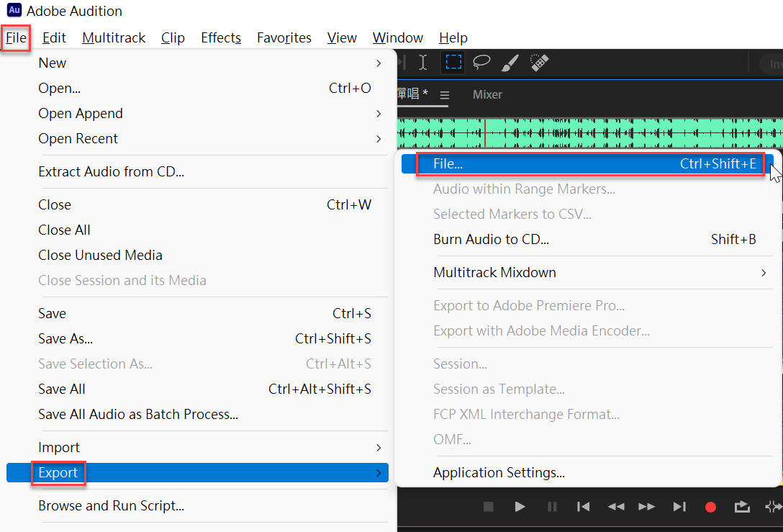Screen dimensions: 783x532
Task: Open the View menu
Action: click(342, 38)
